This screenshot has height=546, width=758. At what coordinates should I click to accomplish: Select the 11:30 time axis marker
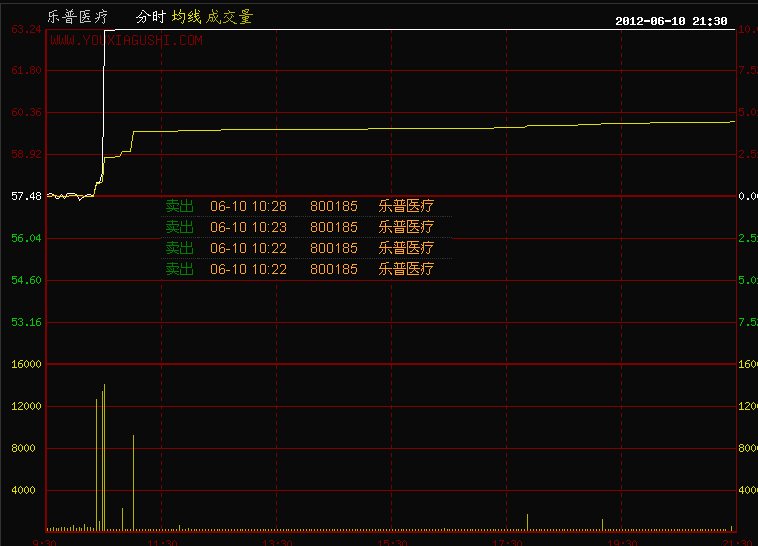pos(162,541)
